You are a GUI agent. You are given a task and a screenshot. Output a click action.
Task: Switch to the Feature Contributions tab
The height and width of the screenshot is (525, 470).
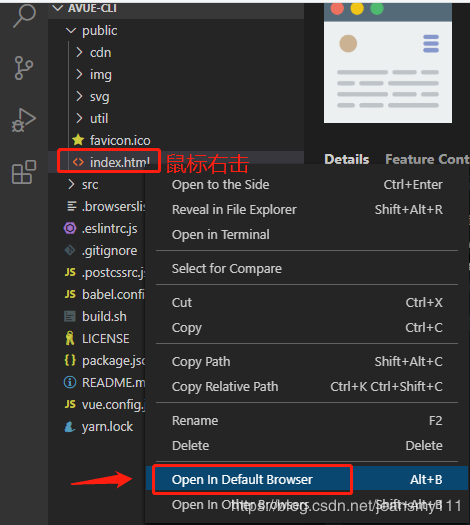pos(427,159)
